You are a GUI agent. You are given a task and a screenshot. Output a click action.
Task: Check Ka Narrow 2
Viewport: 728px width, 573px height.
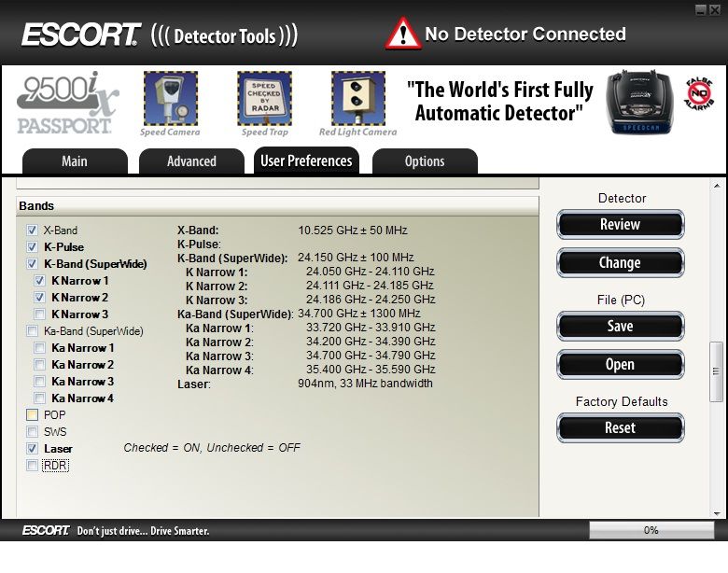tap(39, 365)
